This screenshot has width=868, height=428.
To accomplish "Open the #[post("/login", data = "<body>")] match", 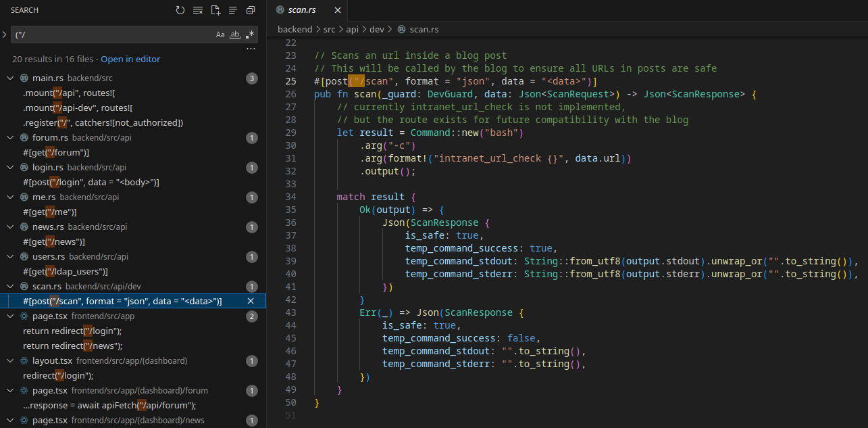I will coord(91,183).
